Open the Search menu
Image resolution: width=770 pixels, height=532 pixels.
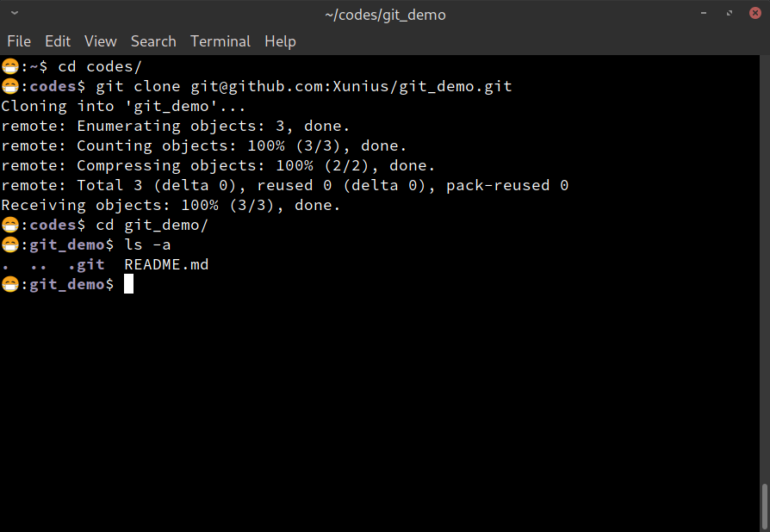click(153, 41)
